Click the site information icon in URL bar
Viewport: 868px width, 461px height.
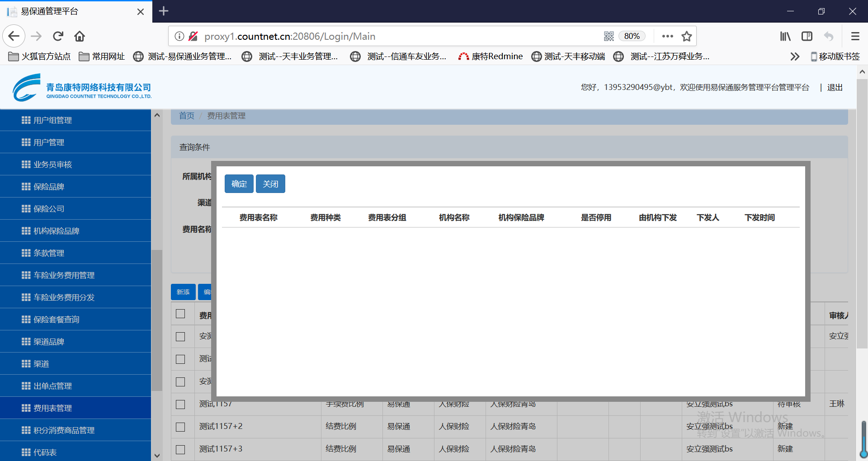point(179,36)
